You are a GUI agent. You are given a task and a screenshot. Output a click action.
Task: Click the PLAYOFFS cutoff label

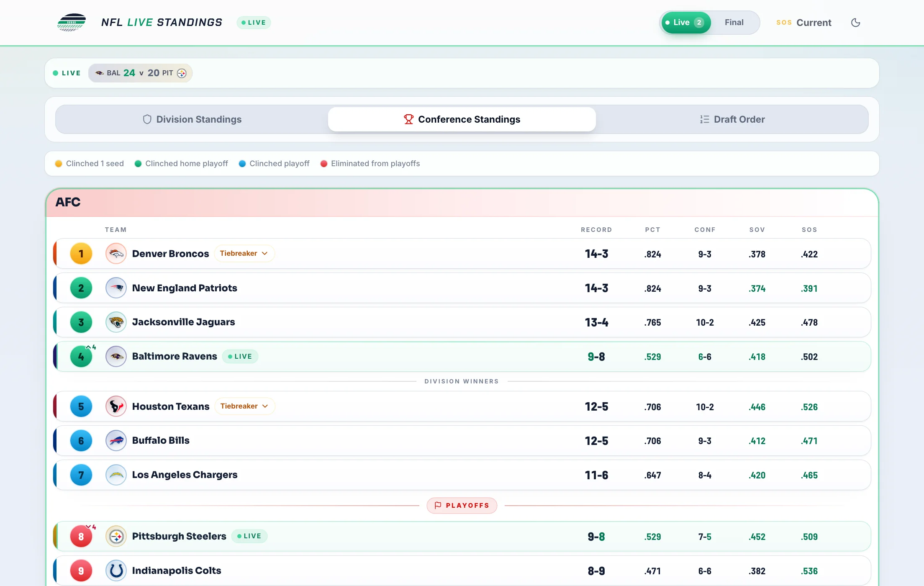click(x=462, y=505)
